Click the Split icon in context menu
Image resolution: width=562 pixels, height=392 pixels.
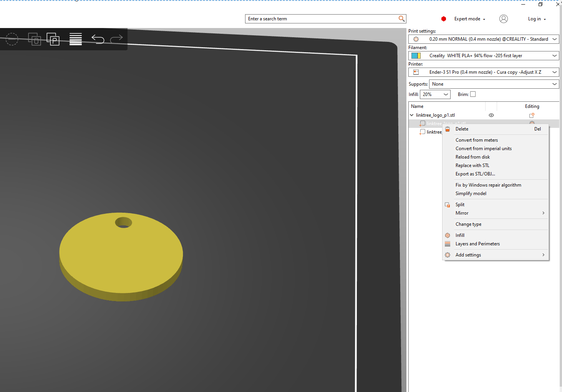(x=448, y=205)
